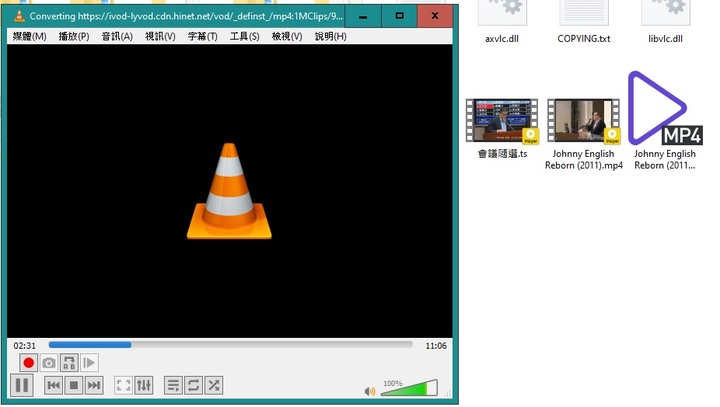Click the elapsed time 02:31 label
720x407 pixels.
[x=24, y=345]
